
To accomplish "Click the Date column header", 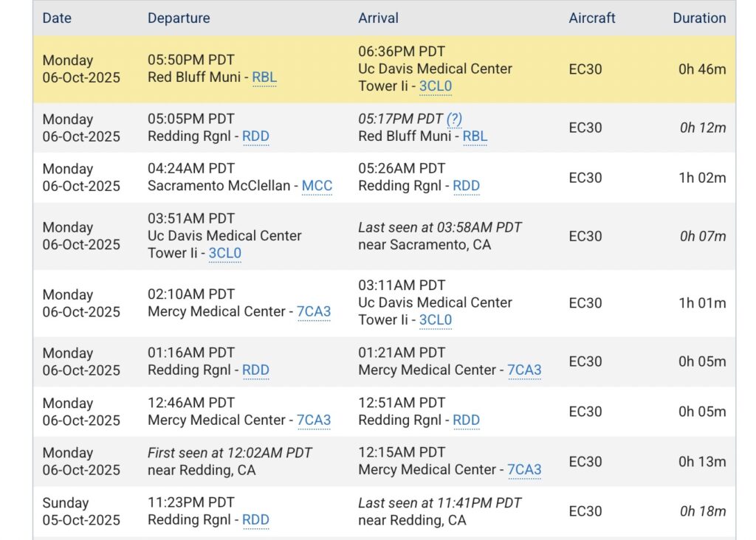I will (56, 18).
